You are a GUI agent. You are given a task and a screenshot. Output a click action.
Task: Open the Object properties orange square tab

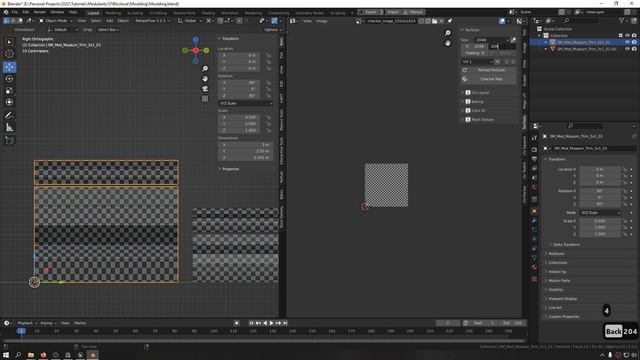click(534, 211)
